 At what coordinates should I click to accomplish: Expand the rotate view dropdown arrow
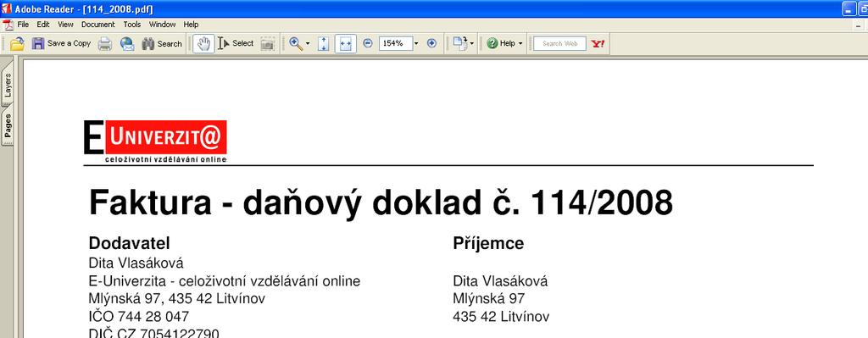pyautogui.click(x=471, y=44)
